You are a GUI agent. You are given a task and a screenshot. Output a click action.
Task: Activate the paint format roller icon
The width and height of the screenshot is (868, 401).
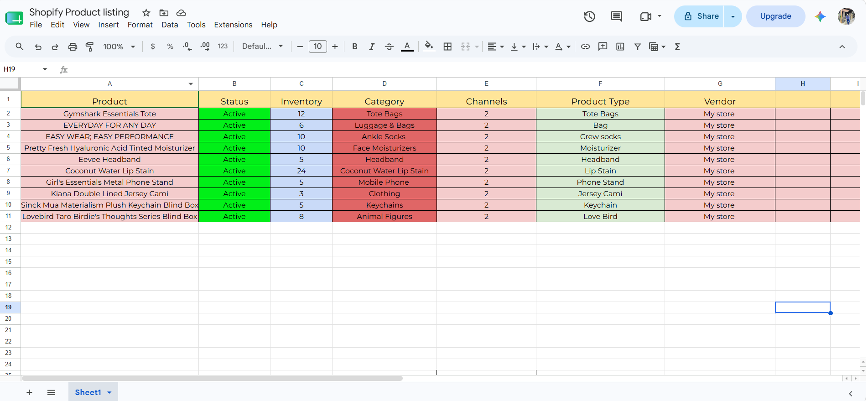(90, 47)
